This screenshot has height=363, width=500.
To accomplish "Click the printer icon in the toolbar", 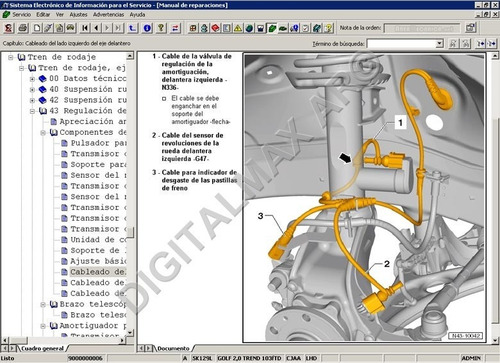I will point(23,28).
